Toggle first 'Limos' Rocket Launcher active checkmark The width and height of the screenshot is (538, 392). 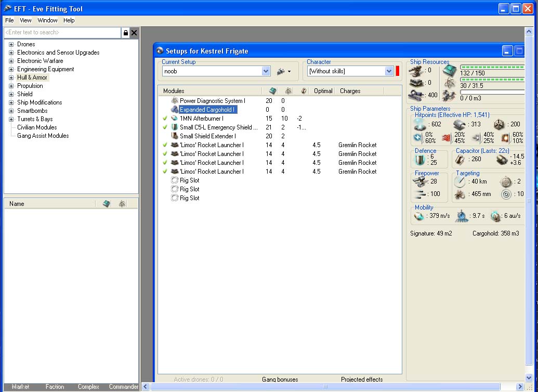165,145
